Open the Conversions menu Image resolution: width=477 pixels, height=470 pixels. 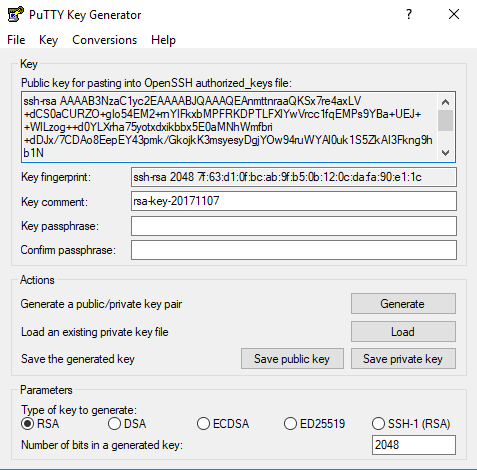click(105, 40)
